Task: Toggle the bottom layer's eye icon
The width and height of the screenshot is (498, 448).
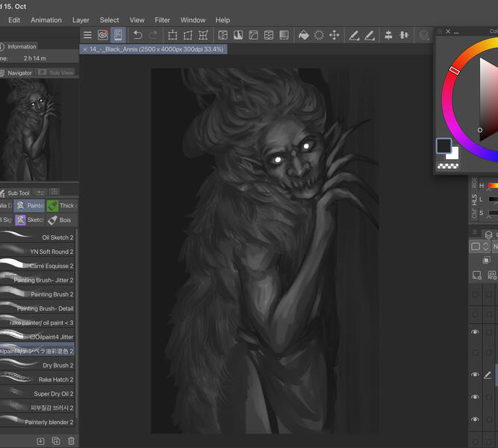Action: [x=475, y=420]
